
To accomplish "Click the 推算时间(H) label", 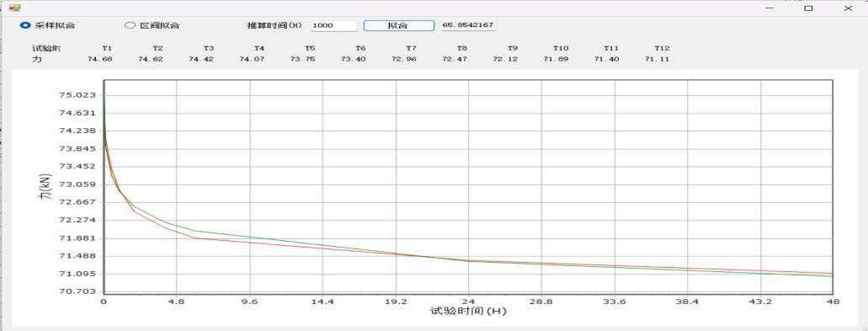I will (274, 25).
